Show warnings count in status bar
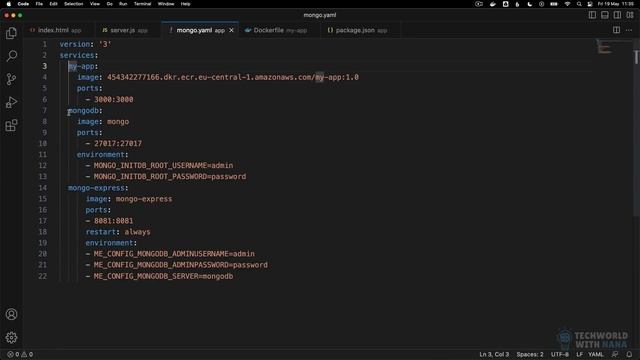The height and width of the screenshot is (360, 640). click(27, 354)
